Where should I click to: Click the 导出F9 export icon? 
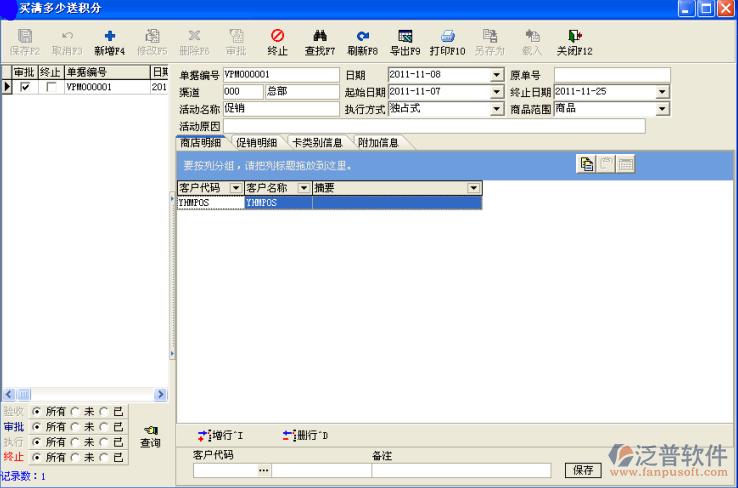coord(405,36)
